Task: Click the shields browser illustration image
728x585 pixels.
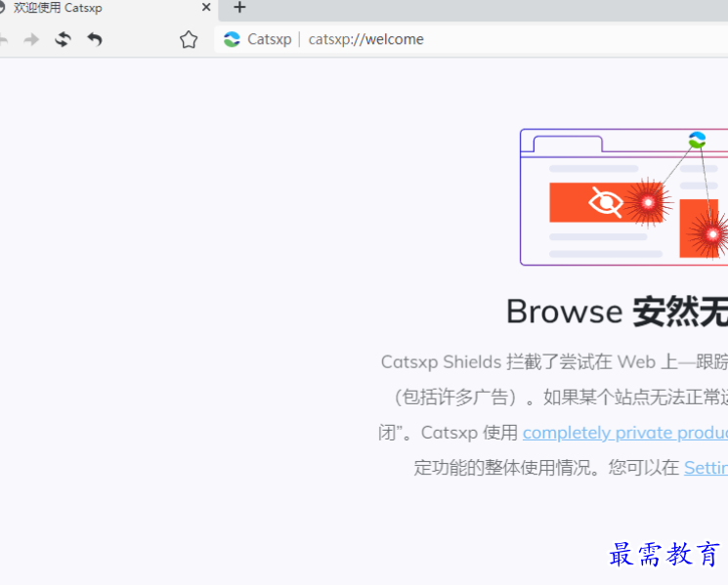Action: 623,197
